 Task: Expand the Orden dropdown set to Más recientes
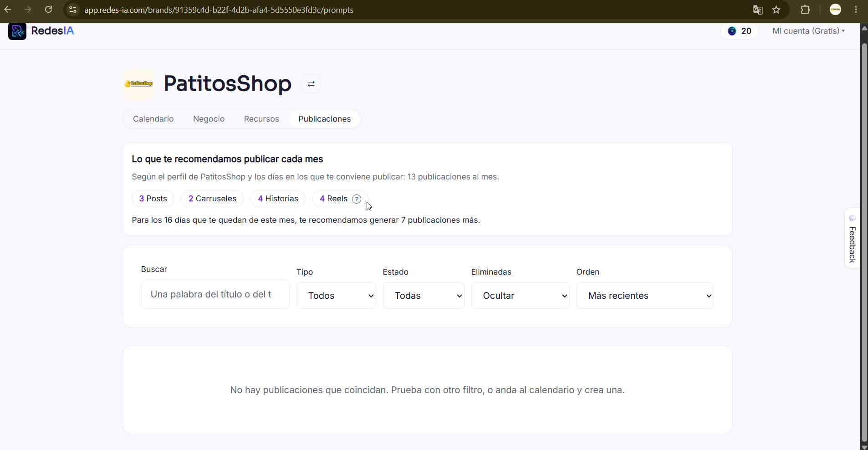click(x=645, y=296)
